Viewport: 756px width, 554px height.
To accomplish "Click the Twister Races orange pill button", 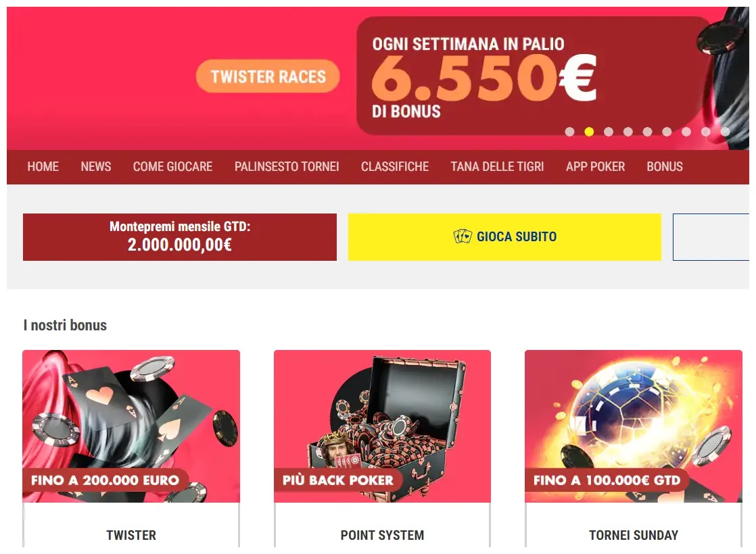I will [x=268, y=76].
